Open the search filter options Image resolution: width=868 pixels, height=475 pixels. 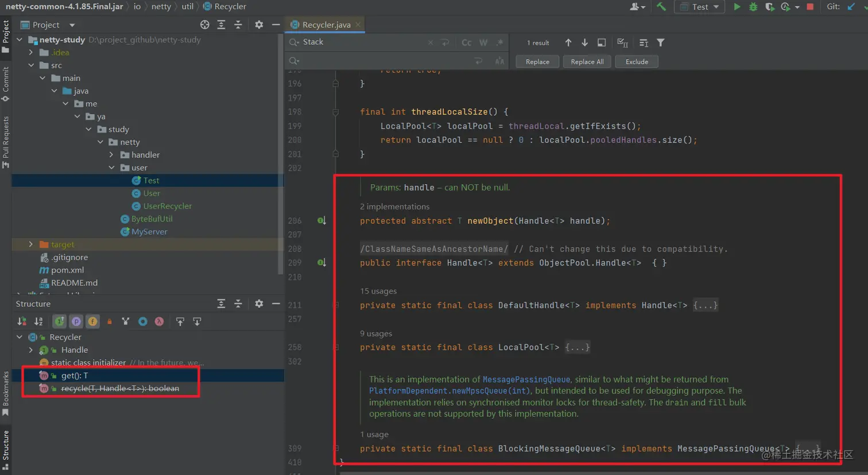point(661,42)
